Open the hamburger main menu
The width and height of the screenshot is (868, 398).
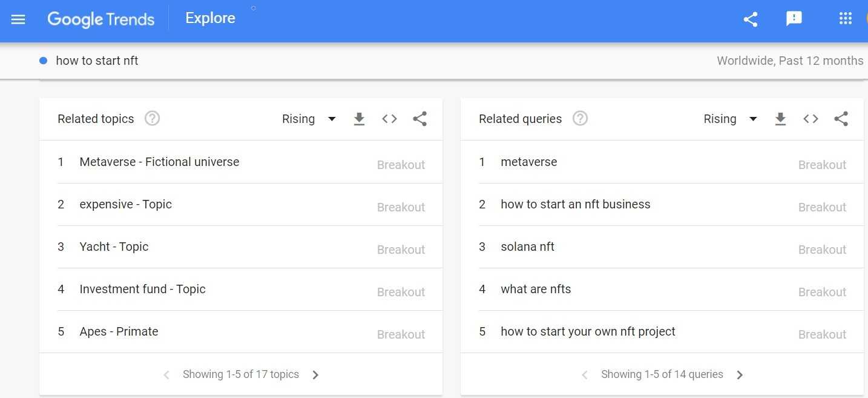pos(18,19)
